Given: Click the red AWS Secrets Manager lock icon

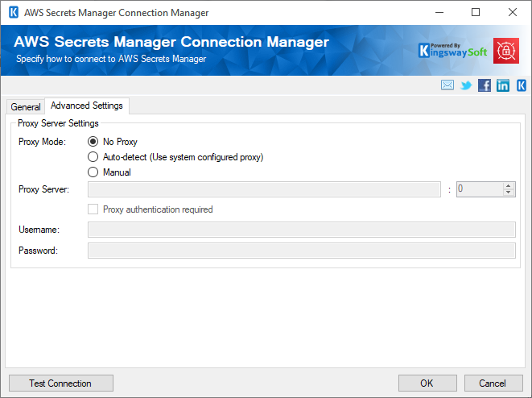Looking at the screenshot, I should (x=506, y=51).
